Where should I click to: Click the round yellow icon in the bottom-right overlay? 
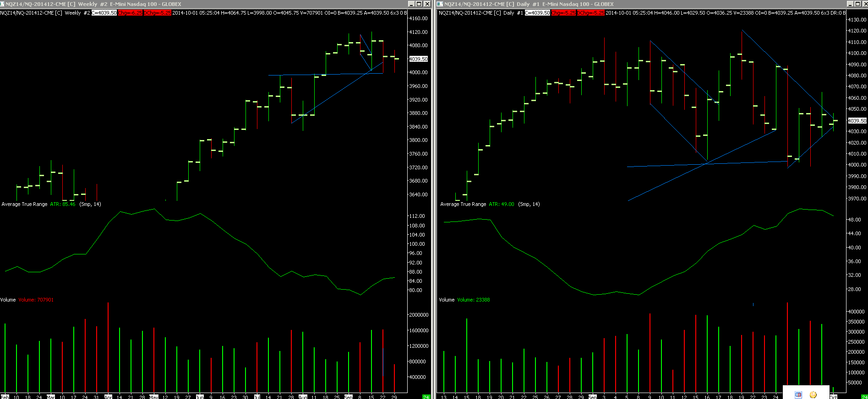click(x=813, y=394)
